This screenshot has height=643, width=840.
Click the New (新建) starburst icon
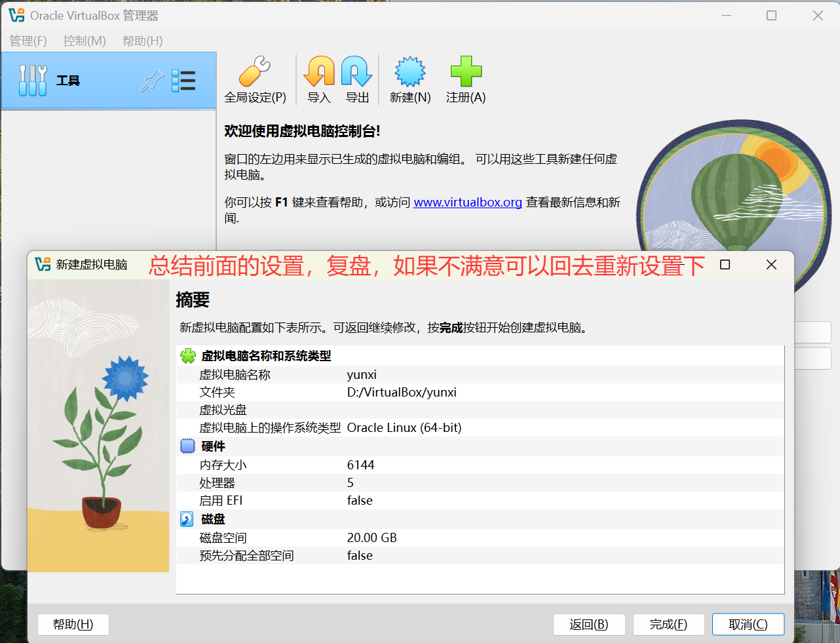tap(410, 71)
